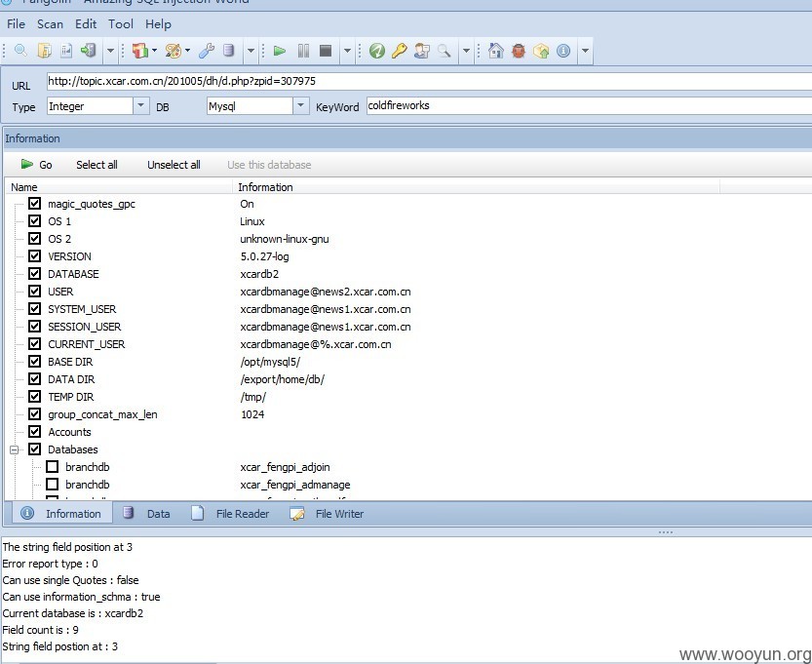
Task: Open toolbar overflow arrow after info icon
Action: [585, 51]
